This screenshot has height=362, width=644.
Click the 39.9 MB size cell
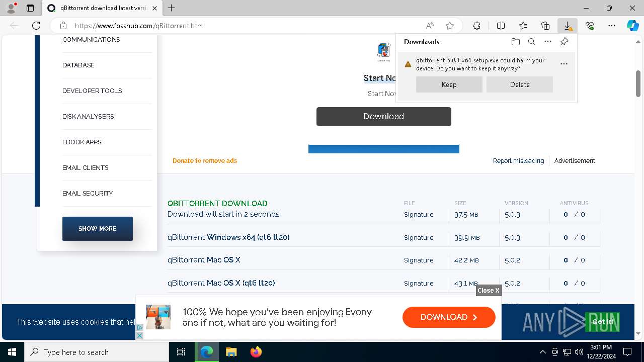tap(466, 238)
